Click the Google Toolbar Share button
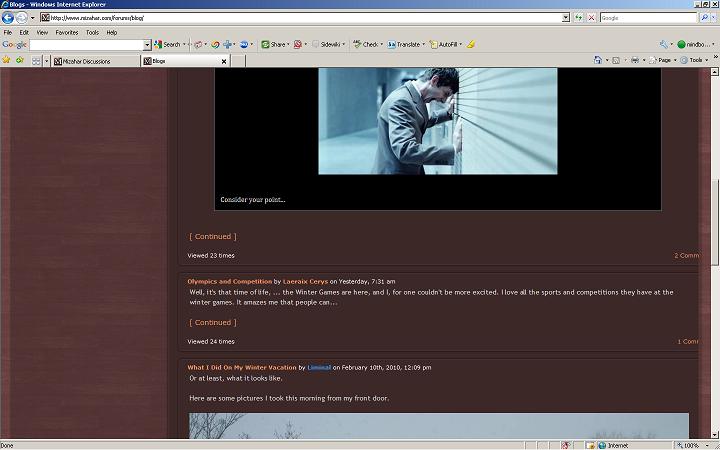This screenshot has width=720, height=450. click(x=273, y=45)
